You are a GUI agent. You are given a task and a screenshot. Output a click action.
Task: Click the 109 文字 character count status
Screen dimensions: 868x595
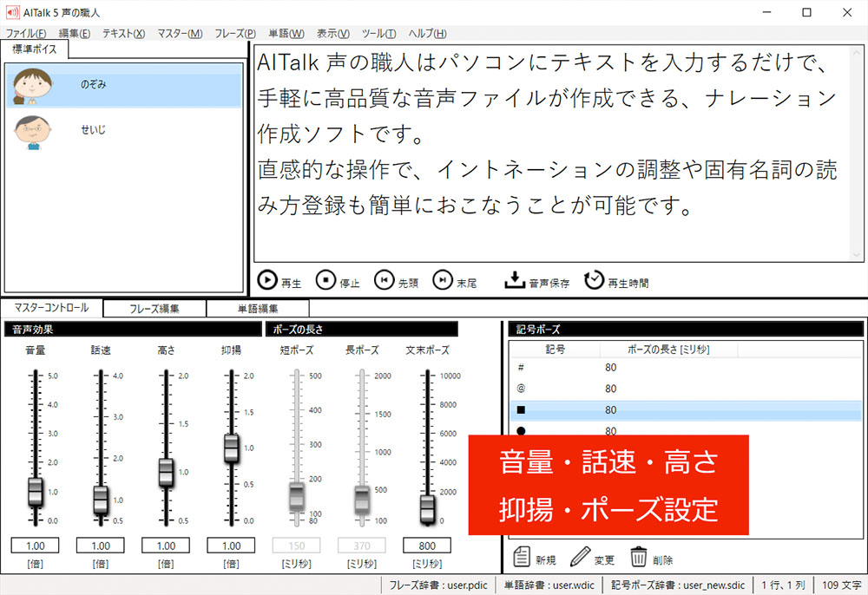pyautogui.click(x=841, y=585)
